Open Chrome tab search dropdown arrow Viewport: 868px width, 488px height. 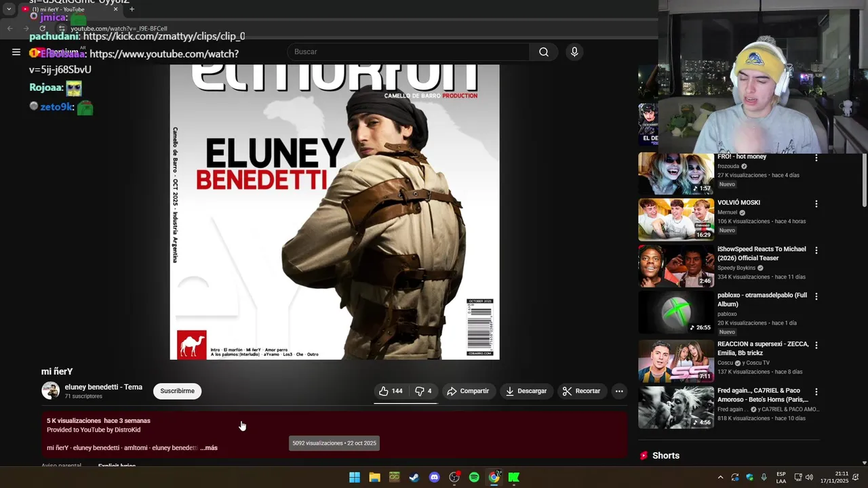pyautogui.click(x=9, y=9)
